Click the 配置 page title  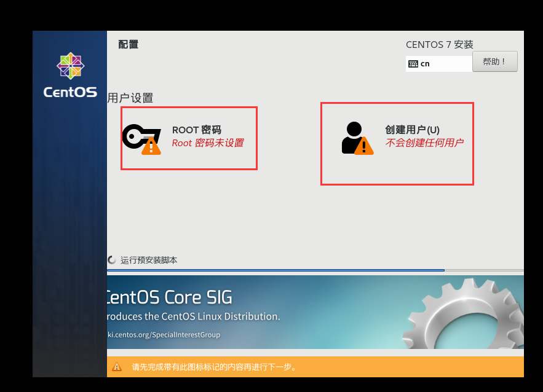[x=128, y=44]
